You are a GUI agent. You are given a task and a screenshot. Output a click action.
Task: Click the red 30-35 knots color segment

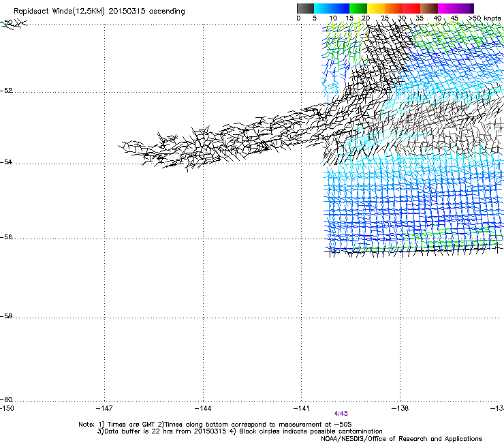pyautogui.click(x=411, y=8)
